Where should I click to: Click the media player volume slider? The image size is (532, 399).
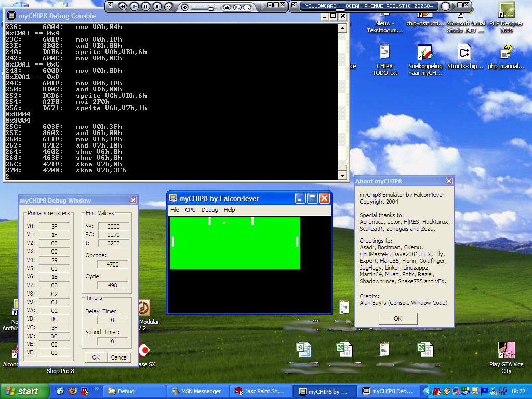[210, 7]
